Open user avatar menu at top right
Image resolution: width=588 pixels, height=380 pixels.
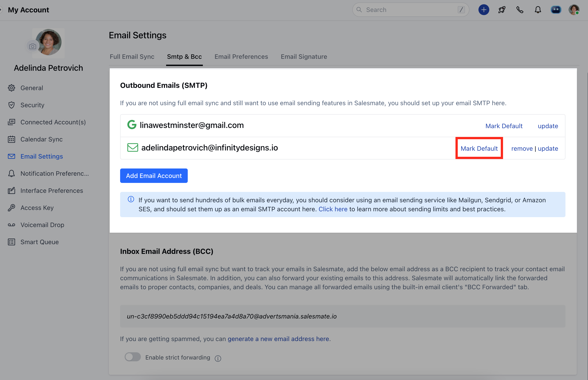[574, 10]
